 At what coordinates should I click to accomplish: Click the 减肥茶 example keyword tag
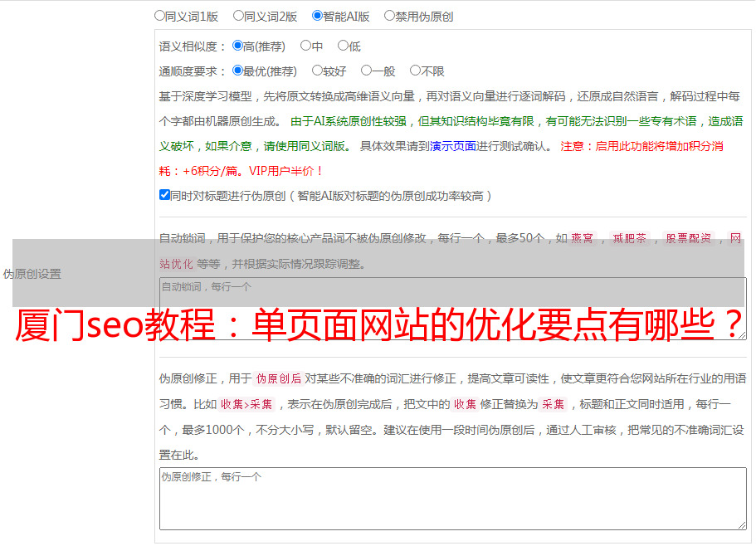pos(629,238)
